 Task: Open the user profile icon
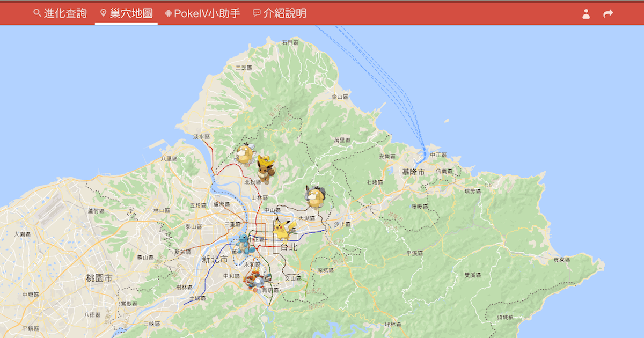pos(586,14)
